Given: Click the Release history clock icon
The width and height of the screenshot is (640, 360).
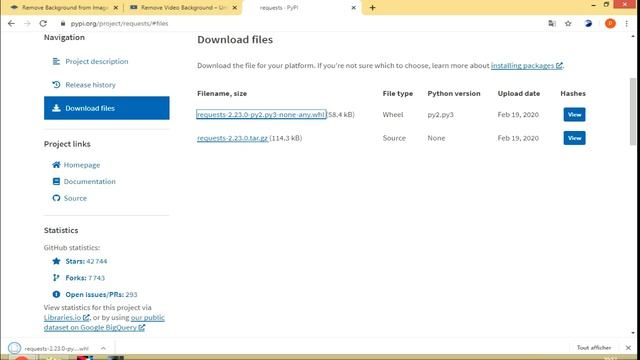Looking at the screenshot, I should click(56, 84).
